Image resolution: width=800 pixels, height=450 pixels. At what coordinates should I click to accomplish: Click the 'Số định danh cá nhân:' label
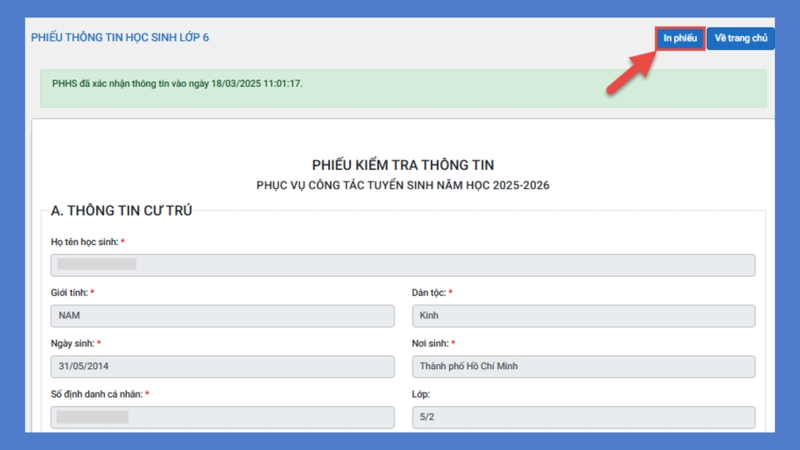(96, 394)
